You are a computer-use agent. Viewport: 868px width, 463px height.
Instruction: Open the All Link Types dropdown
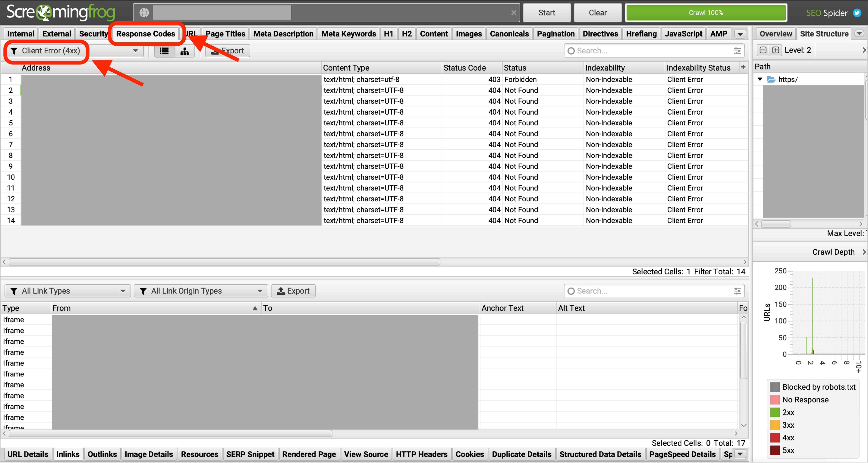67,291
